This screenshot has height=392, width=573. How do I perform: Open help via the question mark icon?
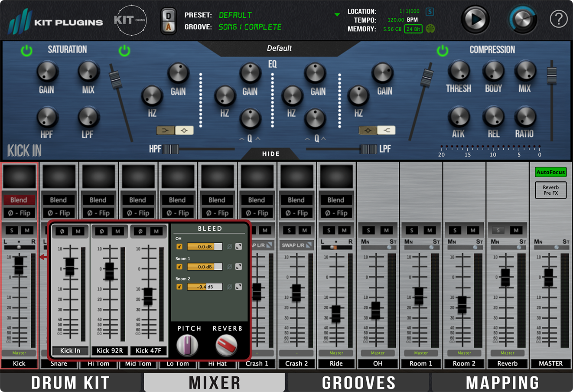(x=559, y=19)
